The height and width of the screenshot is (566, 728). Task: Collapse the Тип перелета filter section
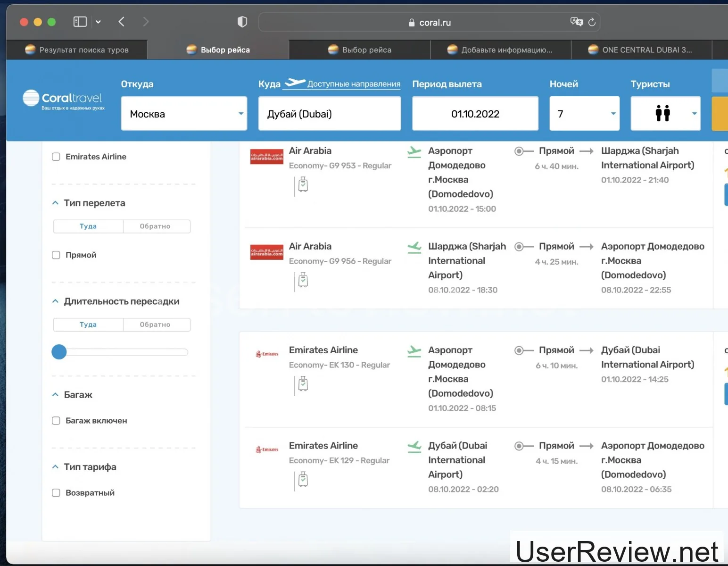pyautogui.click(x=55, y=203)
